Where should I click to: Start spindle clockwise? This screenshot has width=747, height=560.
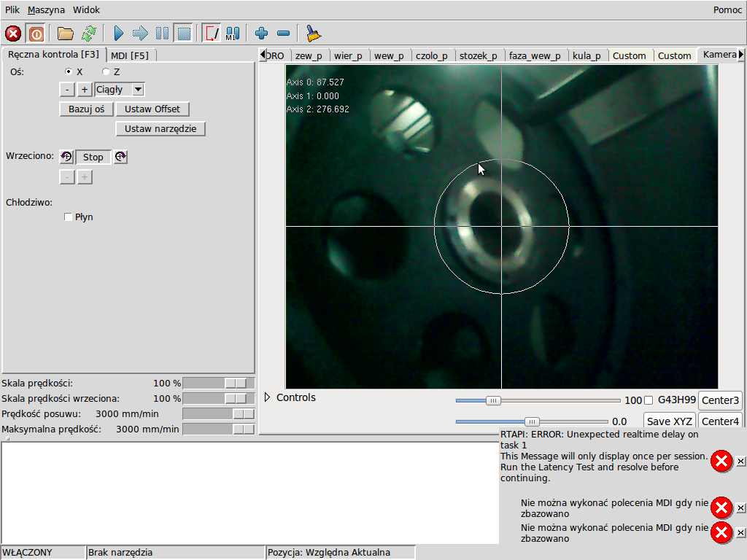[x=120, y=157]
